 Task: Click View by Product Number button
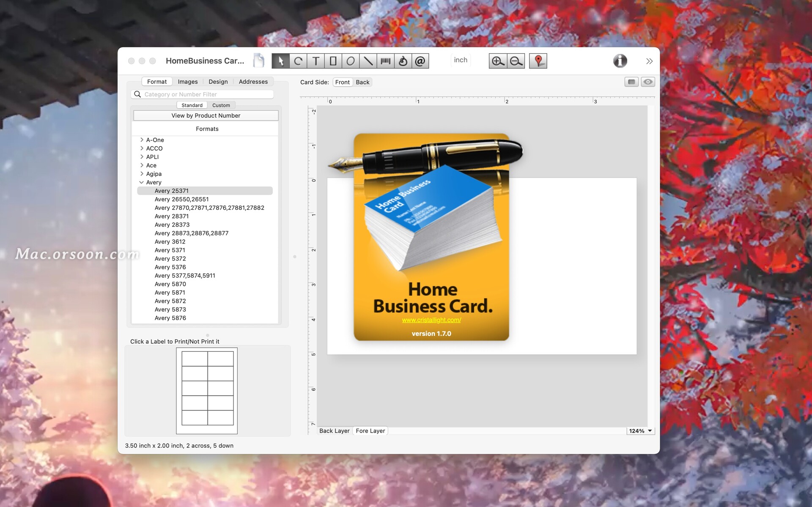coord(206,115)
